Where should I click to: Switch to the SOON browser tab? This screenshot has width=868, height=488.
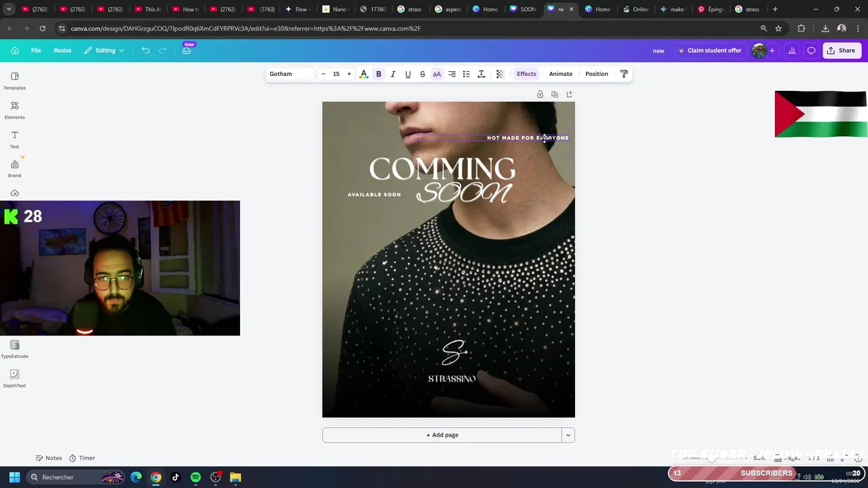pyautogui.click(x=522, y=9)
